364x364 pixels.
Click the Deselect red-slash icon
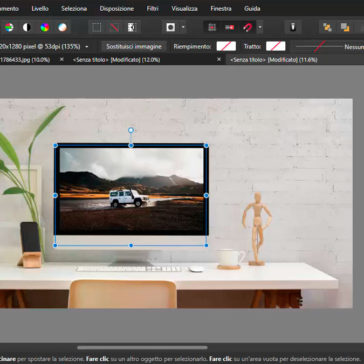[114, 27]
